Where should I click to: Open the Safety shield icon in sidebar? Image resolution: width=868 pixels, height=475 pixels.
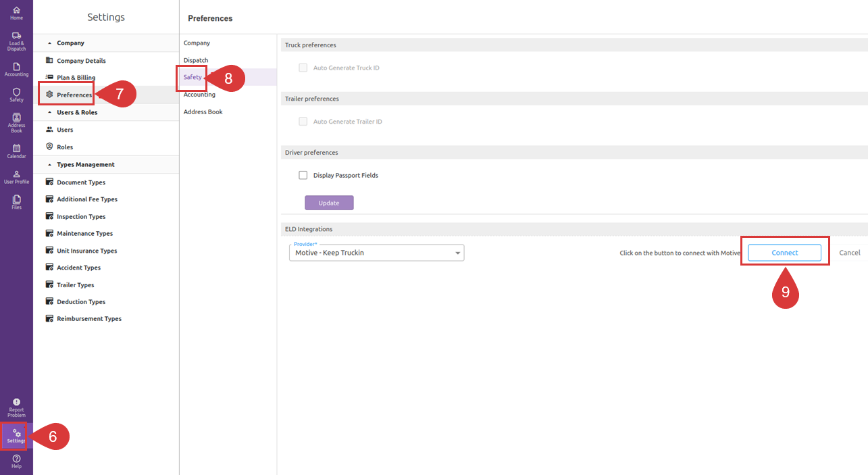[16, 95]
